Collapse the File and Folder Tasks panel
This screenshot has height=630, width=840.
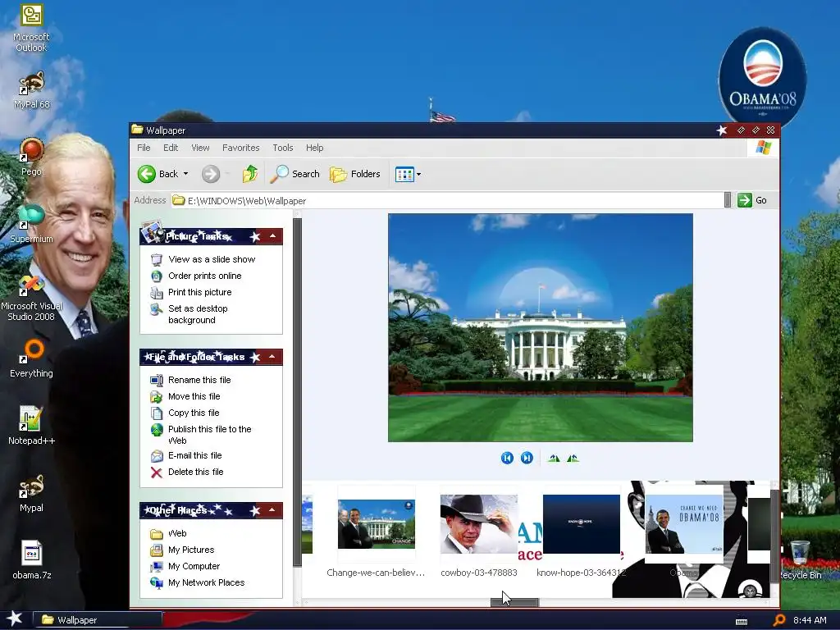[272, 356]
